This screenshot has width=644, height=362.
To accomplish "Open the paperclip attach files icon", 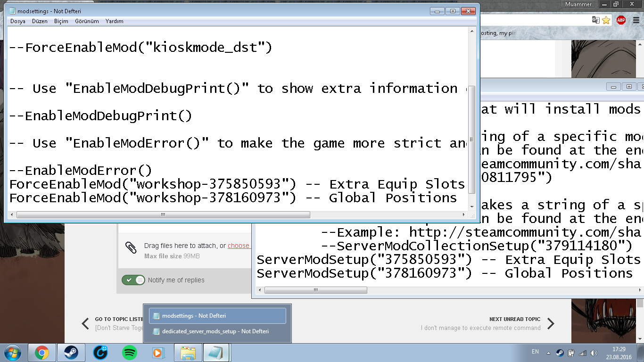I will point(131,248).
